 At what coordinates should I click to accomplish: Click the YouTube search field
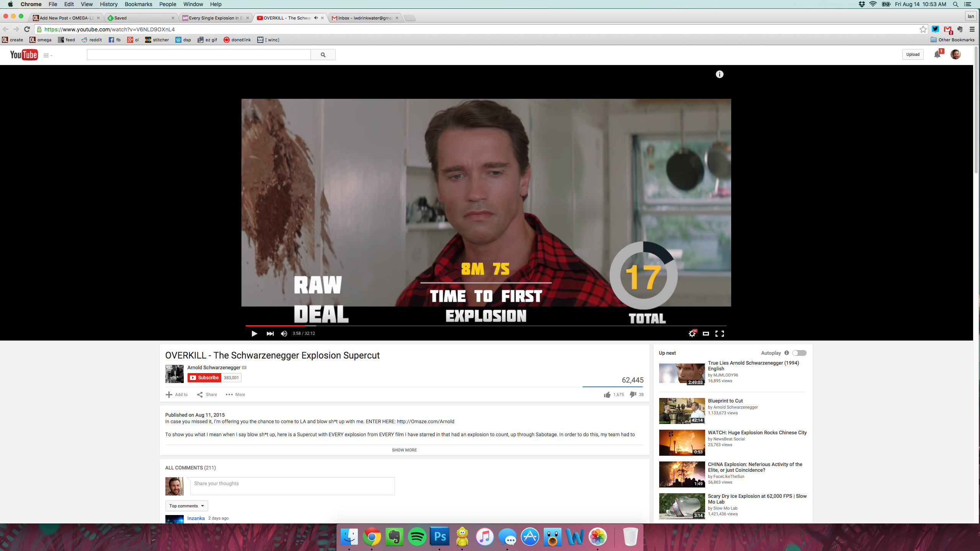199,55
